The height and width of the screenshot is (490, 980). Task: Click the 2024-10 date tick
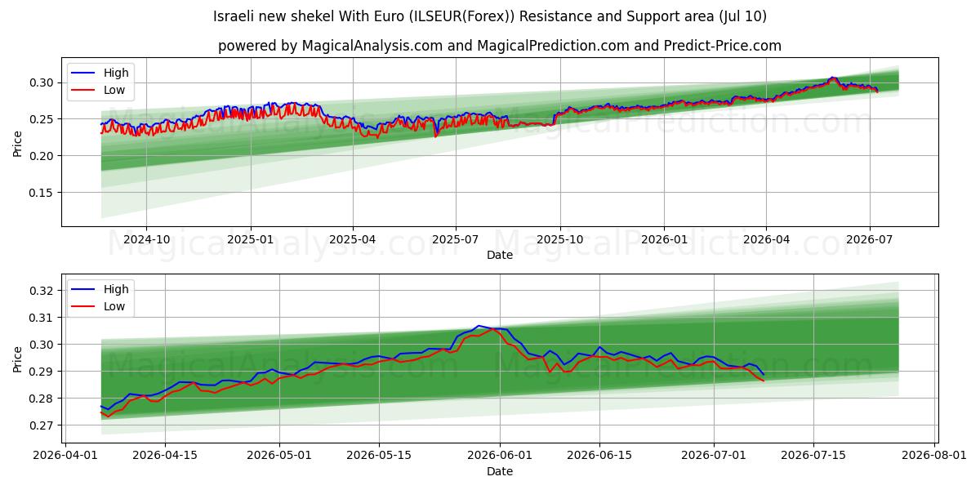click(146, 238)
